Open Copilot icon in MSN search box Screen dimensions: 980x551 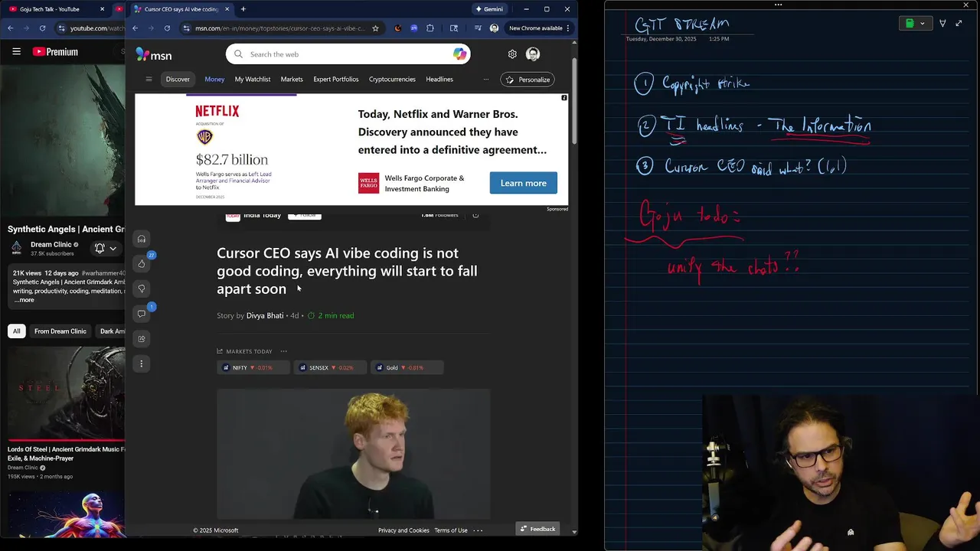tap(459, 54)
